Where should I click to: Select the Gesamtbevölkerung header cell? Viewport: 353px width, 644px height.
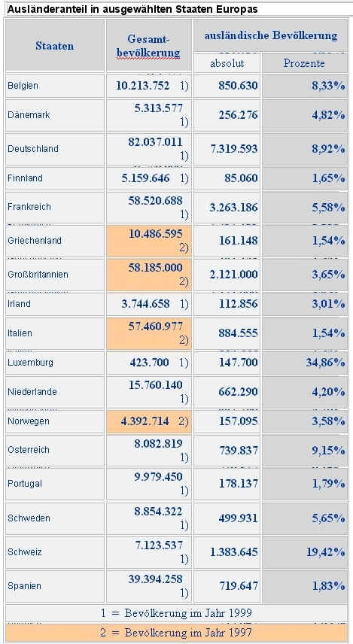(149, 45)
